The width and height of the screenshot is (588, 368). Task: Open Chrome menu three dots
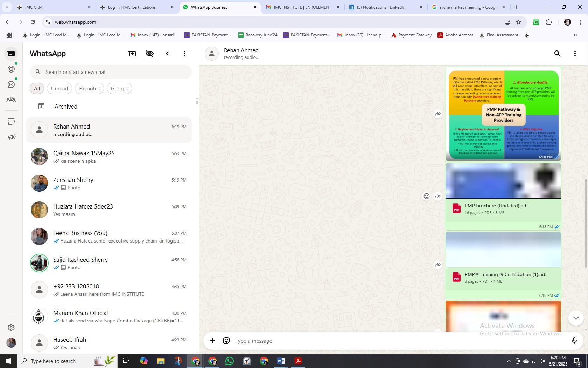[580, 22]
